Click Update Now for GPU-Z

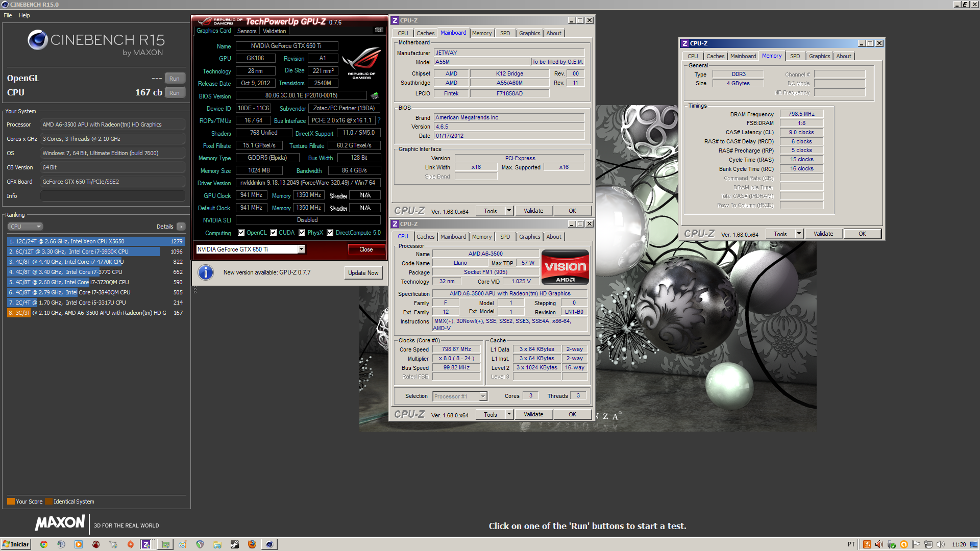click(x=363, y=273)
